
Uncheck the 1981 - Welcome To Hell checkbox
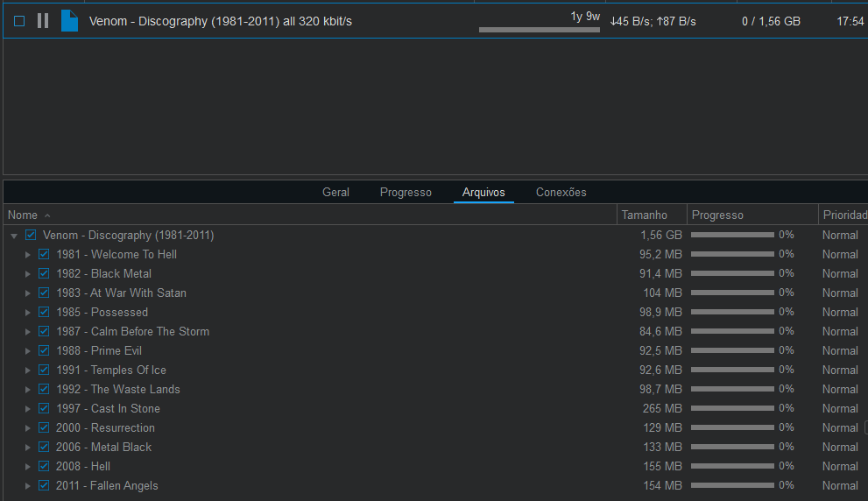(44, 254)
